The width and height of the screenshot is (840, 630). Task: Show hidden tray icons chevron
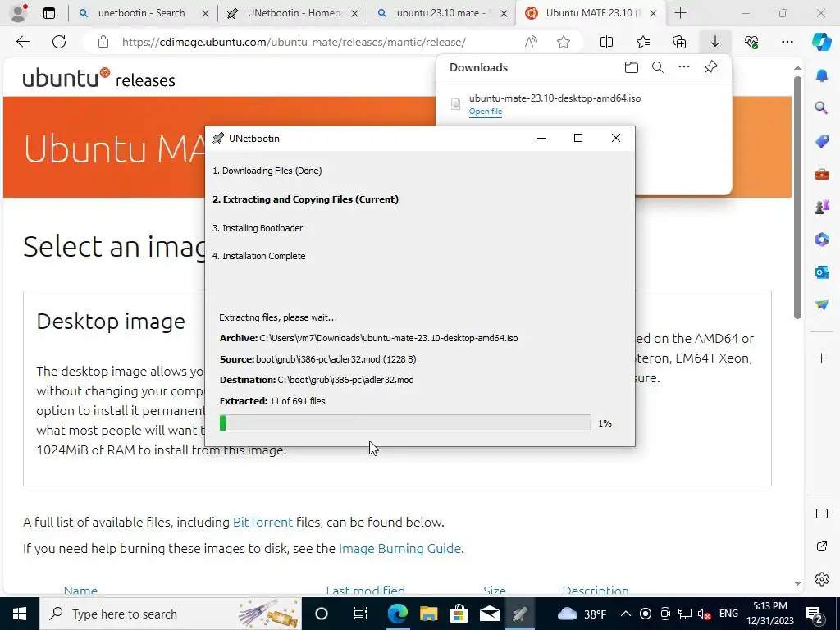(x=626, y=614)
